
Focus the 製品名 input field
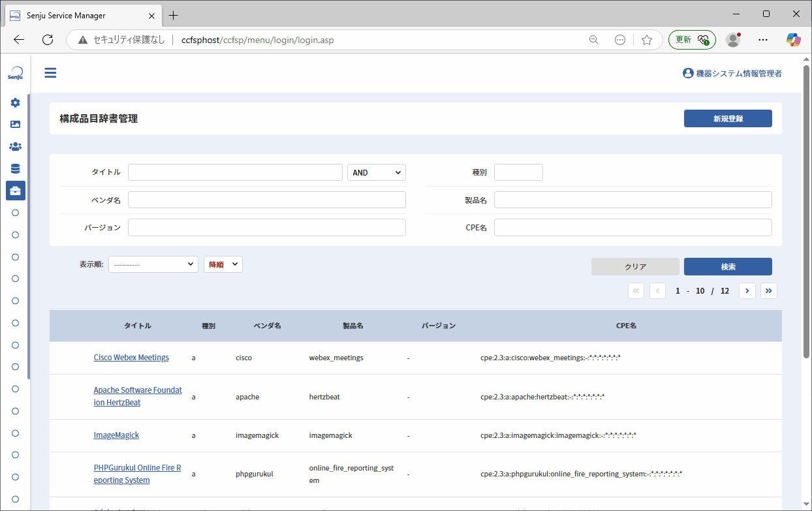pos(633,200)
